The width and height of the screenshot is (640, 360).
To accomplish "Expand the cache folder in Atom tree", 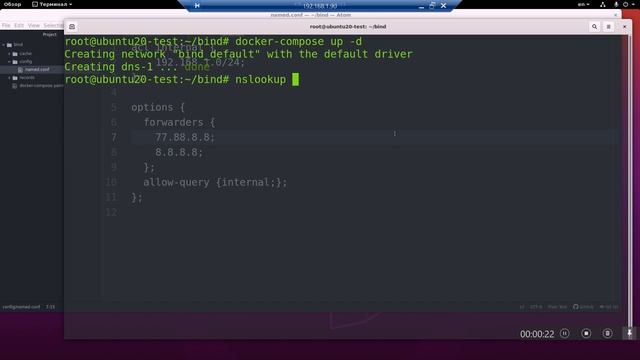I will [9, 53].
